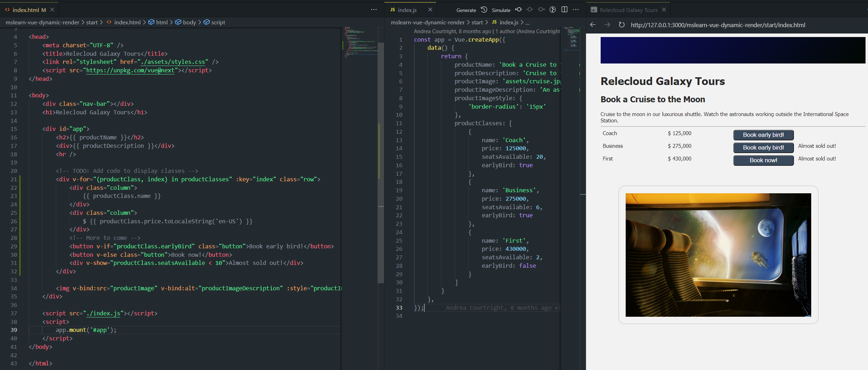
Task: Go back in the preview browser
Action: pyautogui.click(x=593, y=25)
